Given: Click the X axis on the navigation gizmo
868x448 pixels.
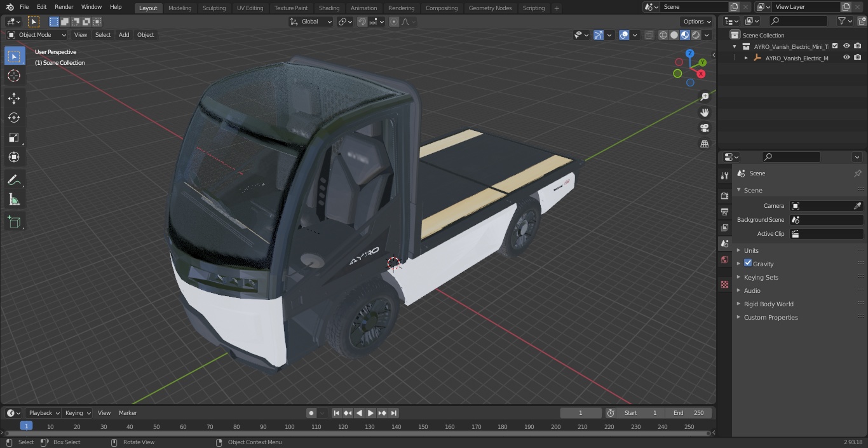Looking at the screenshot, I should tap(702, 74).
